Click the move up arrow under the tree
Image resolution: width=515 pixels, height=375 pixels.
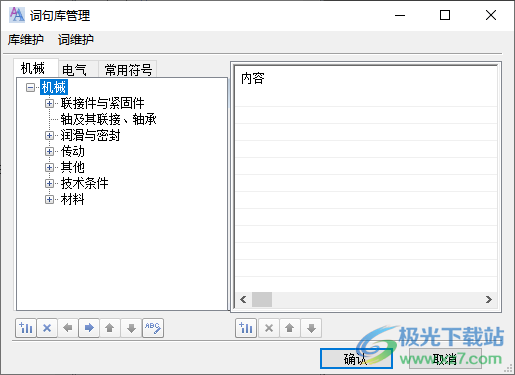[x=110, y=328]
